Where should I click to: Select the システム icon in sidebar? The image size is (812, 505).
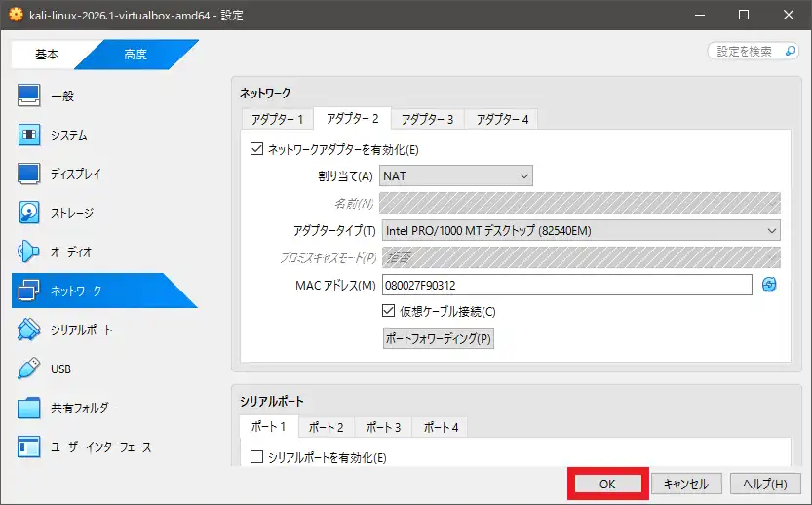pos(28,135)
